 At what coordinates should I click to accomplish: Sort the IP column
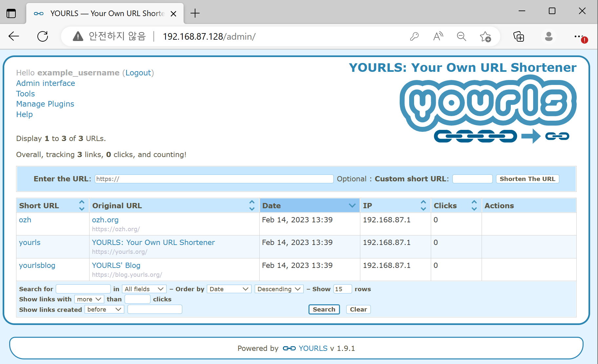pyautogui.click(x=423, y=205)
